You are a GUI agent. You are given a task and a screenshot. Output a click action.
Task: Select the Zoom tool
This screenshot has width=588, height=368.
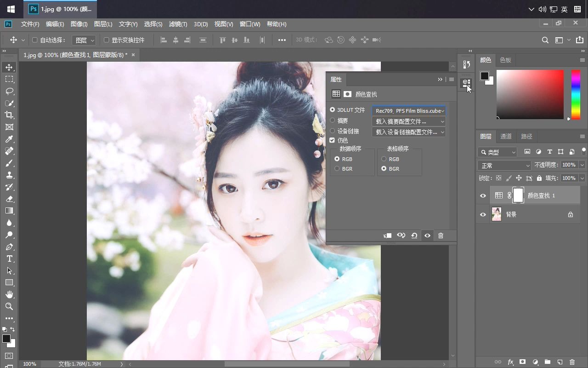tap(9, 306)
